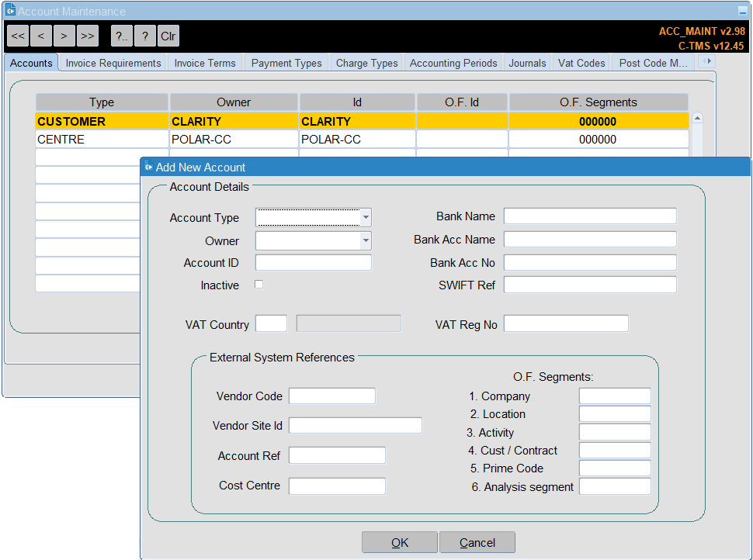Switch to the Accounts tab
This screenshot has height=560, width=753.
pyautogui.click(x=31, y=63)
